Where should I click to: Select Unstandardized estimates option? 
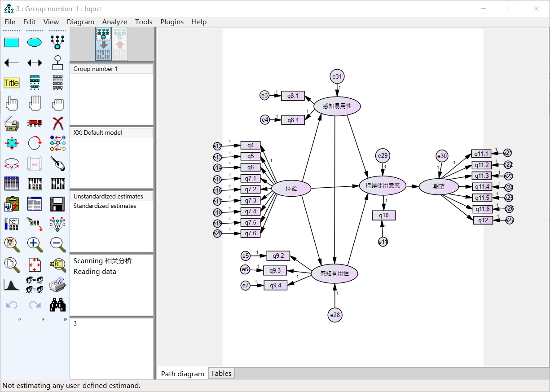(111, 196)
